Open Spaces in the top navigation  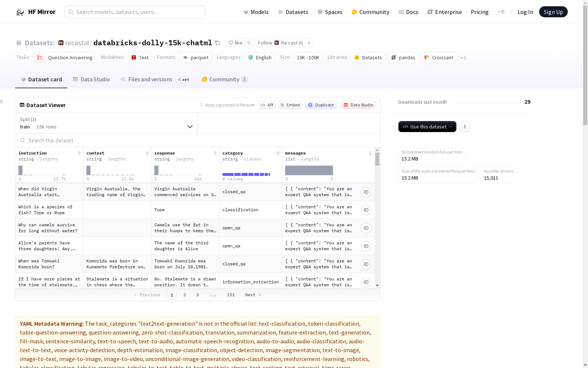click(330, 12)
